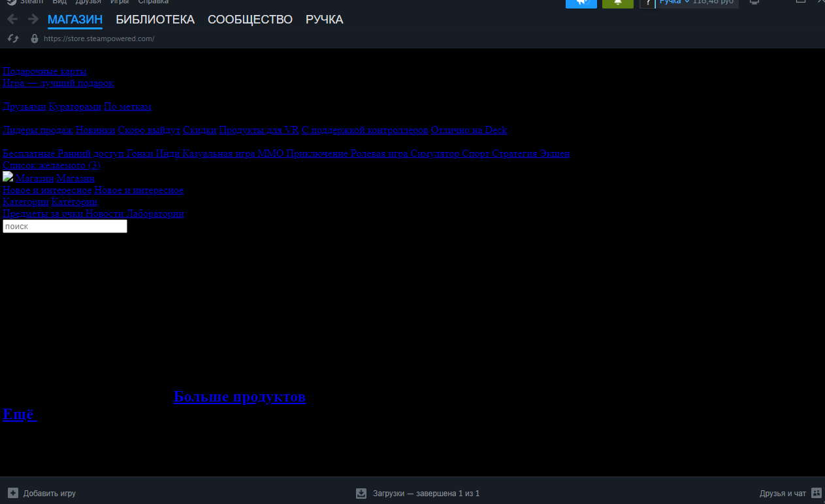This screenshot has height=504, width=825.
Task: Click the lock icon beside the URL
Action: point(35,39)
